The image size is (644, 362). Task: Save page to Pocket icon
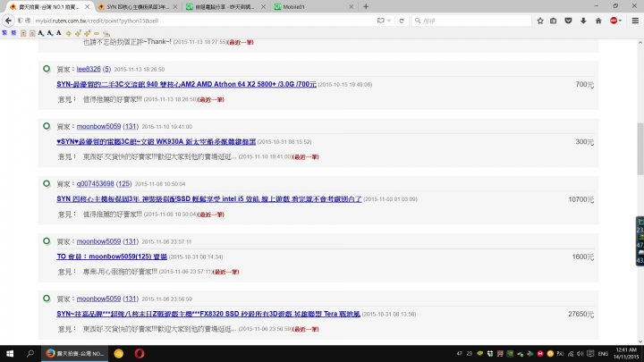[x=568, y=21]
